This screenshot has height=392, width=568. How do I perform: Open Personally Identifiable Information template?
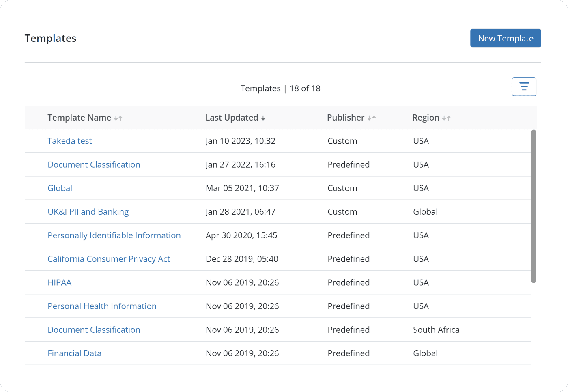pos(114,235)
